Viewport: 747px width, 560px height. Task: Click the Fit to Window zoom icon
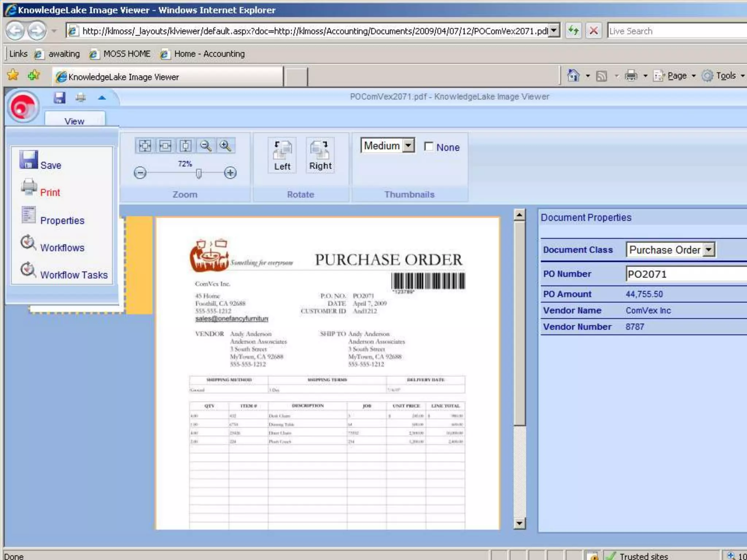pyautogui.click(x=145, y=146)
